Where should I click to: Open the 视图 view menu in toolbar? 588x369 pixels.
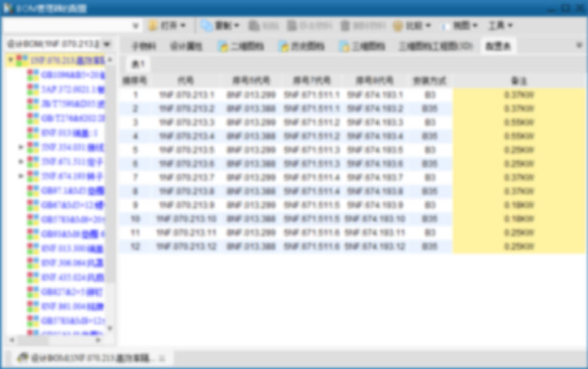(460, 26)
